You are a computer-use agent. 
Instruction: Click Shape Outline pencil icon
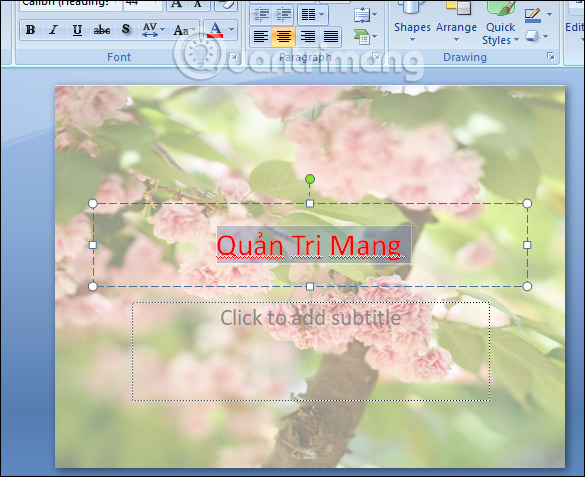pyautogui.click(x=532, y=15)
